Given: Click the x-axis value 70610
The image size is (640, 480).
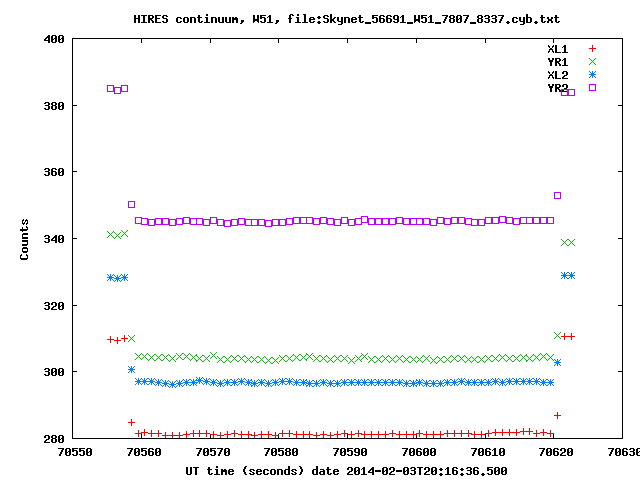Looking at the screenshot, I should [488, 452].
